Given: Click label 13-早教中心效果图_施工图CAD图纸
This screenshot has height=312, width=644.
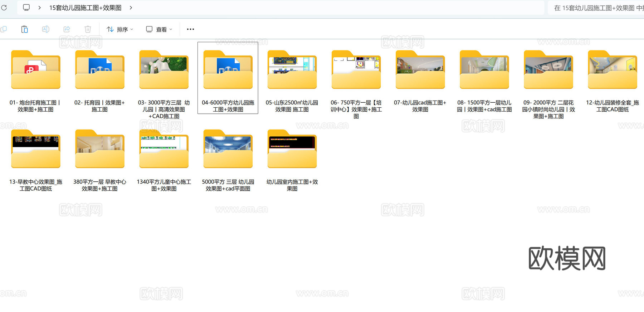Looking at the screenshot, I should click(x=36, y=185).
